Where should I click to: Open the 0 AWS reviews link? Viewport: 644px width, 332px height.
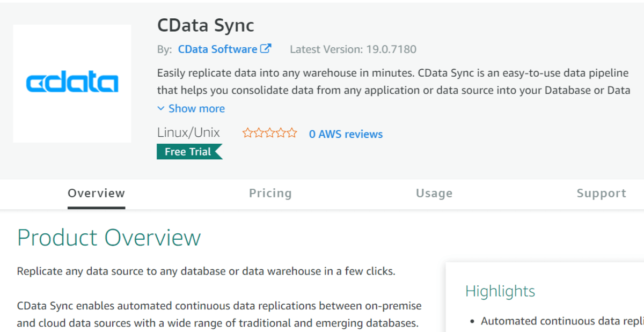(346, 134)
